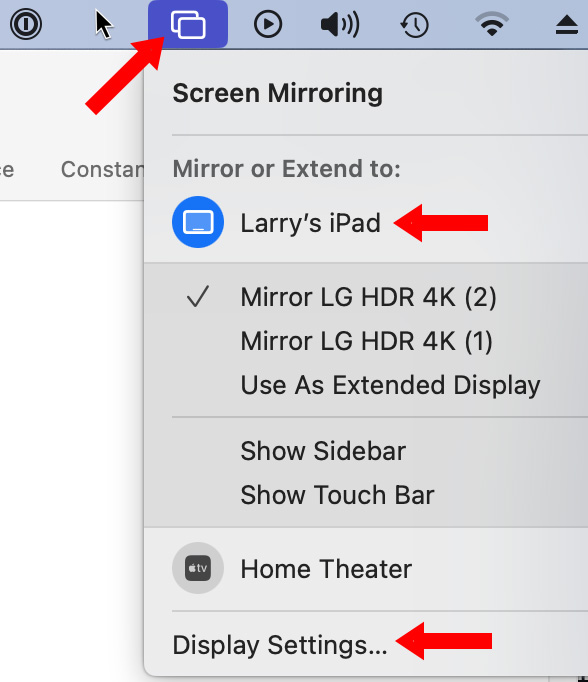Open the 1Password menu bar icon

pyautogui.click(x=26, y=24)
